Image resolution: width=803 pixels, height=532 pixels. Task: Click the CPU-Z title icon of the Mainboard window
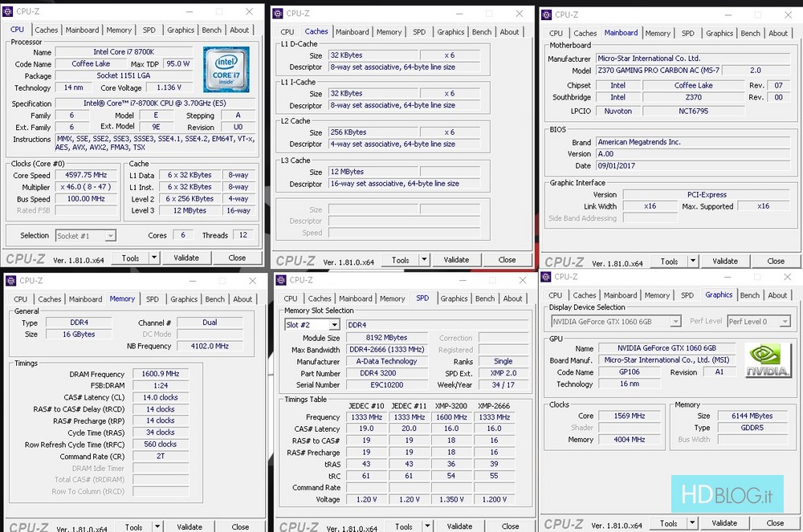point(547,14)
